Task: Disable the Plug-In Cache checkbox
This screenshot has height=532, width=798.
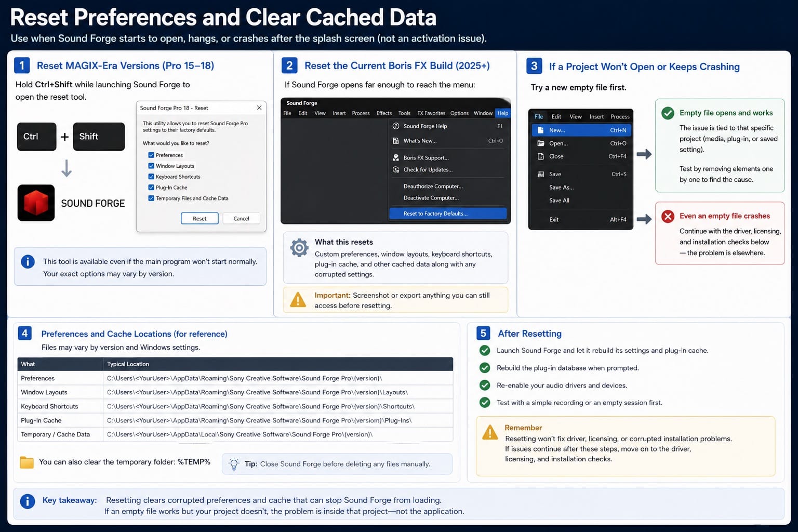Action: pos(151,188)
